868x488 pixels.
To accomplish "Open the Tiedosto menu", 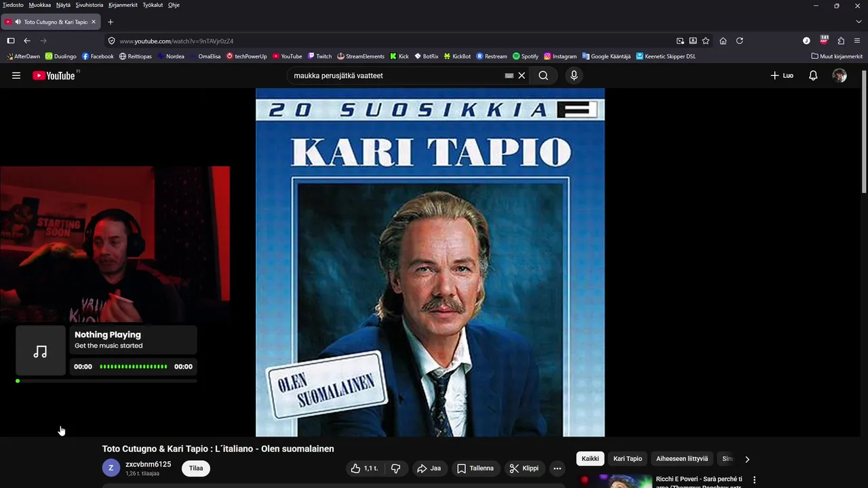I will [x=13, y=5].
